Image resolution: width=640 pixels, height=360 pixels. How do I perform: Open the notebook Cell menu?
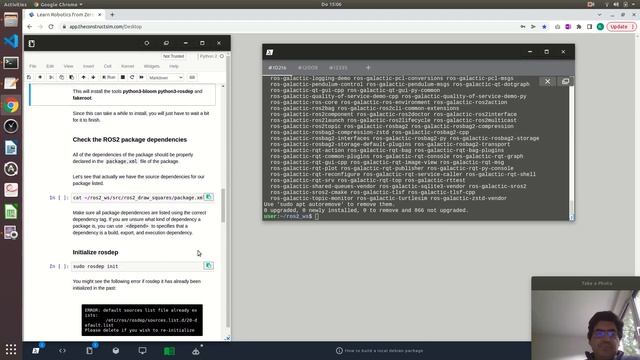107,66
